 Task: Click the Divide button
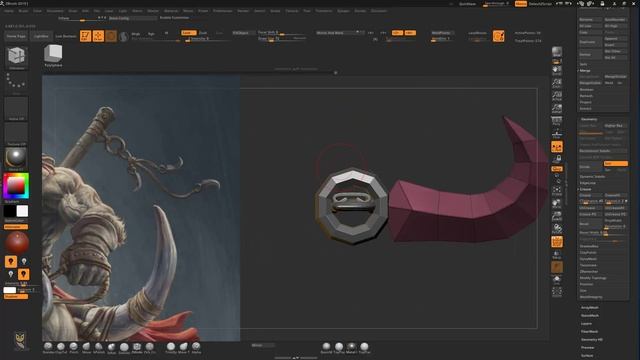(590, 167)
